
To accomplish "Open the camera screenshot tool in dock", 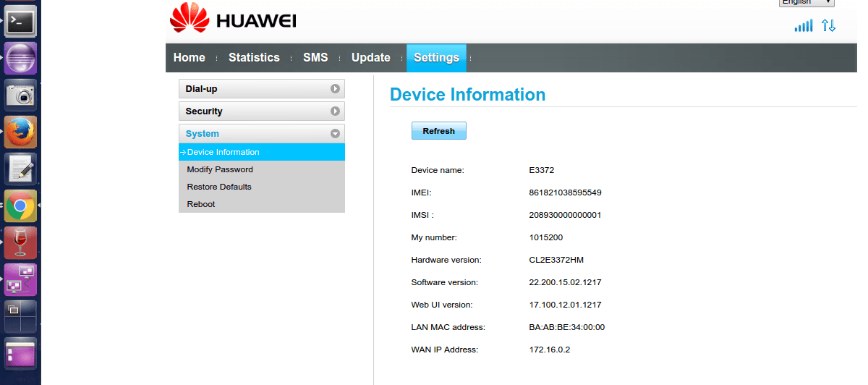I will coord(20,95).
